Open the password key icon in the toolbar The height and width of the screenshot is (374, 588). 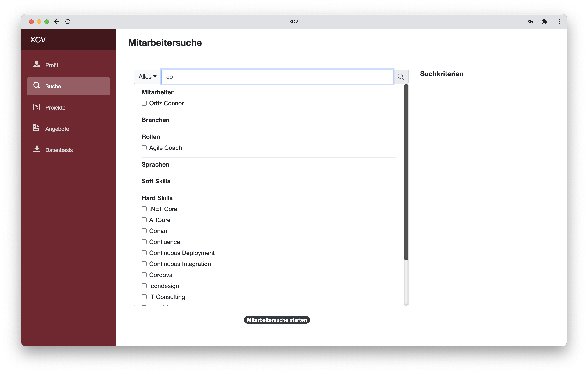tap(531, 21)
